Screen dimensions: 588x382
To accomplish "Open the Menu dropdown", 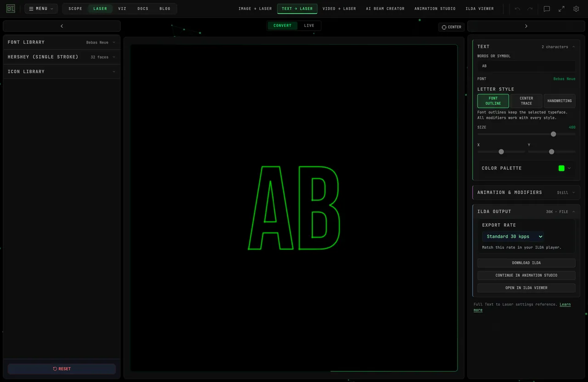I will point(41,9).
